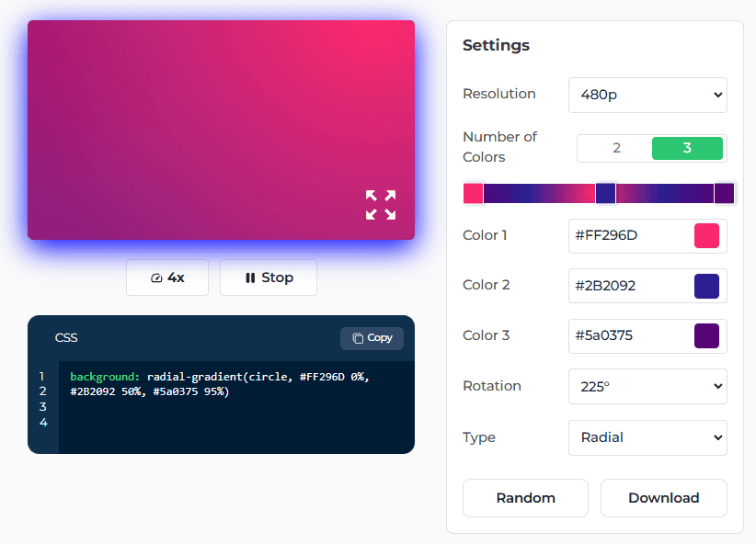The width and height of the screenshot is (756, 544).
Task: Open the Resolution dropdown
Action: (647, 95)
